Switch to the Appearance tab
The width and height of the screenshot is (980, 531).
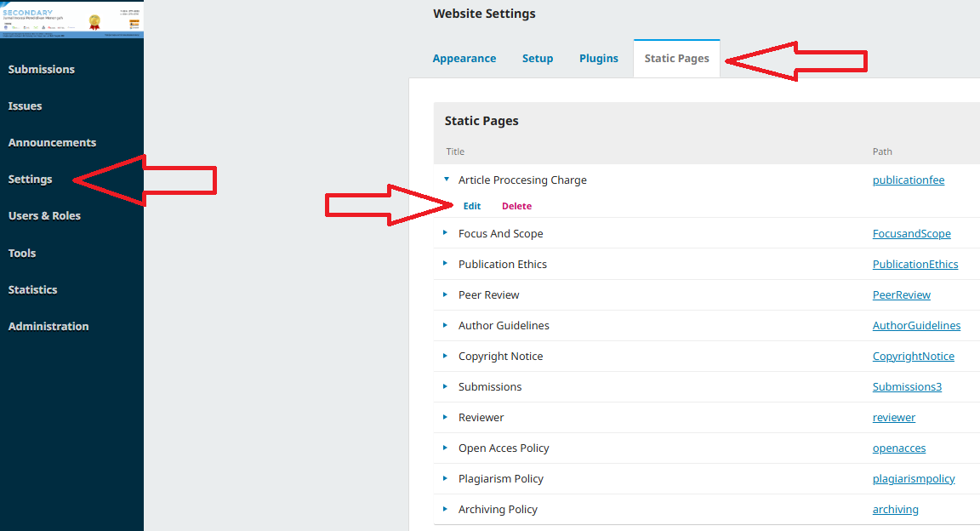click(x=464, y=59)
